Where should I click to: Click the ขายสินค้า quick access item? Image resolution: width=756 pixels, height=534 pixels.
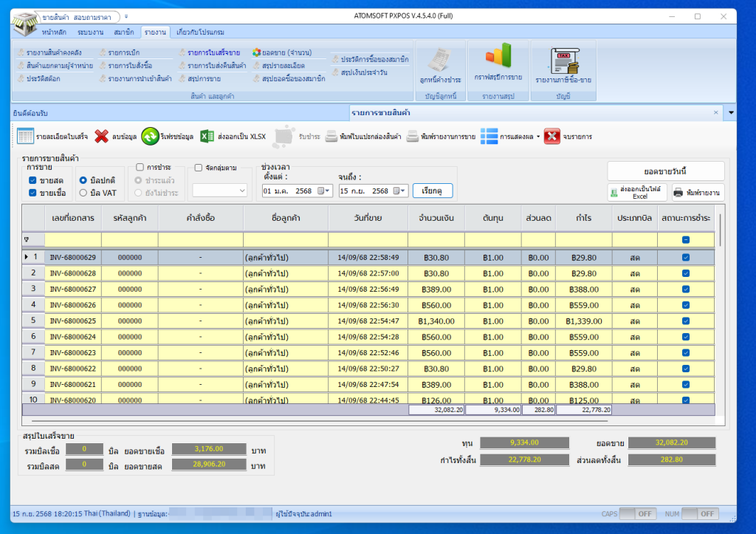pyautogui.click(x=55, y=18)
